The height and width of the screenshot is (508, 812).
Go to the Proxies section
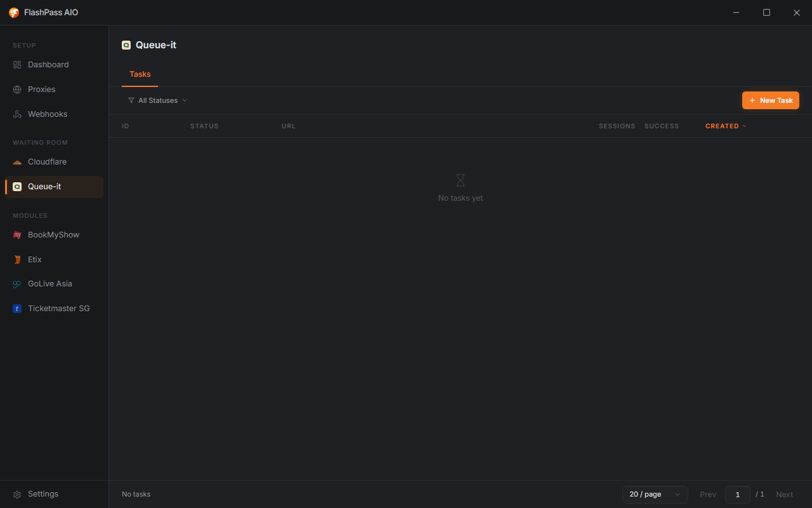click(x=54, y=90)
